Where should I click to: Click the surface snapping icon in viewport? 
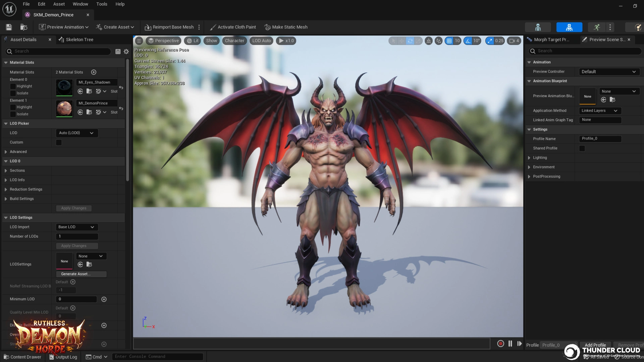coord(438,41)
